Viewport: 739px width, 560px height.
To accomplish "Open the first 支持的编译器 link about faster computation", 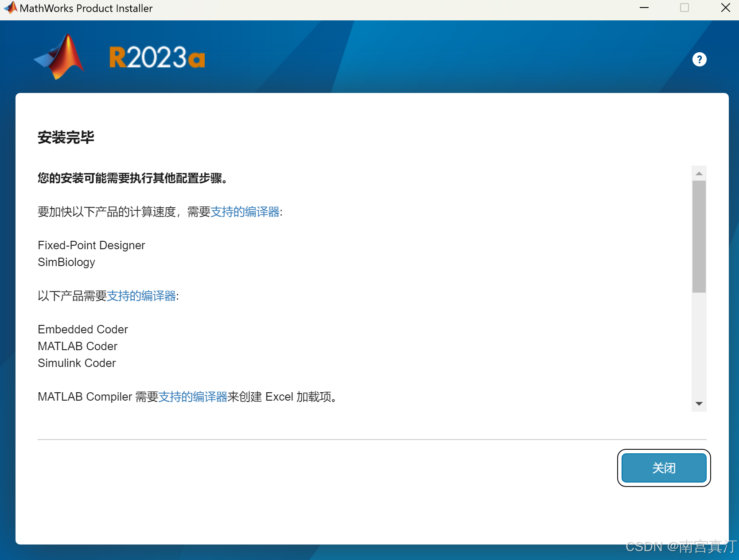I will [245, 212].
